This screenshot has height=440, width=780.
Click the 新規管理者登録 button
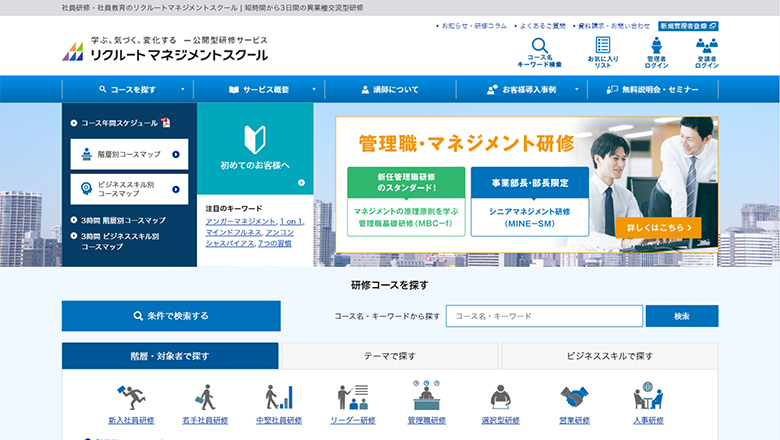(x=688, y=26)
